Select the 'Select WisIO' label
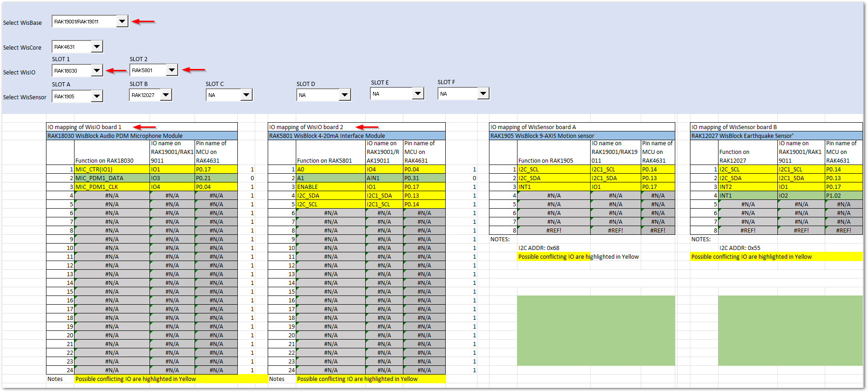Image resolution: width=868 pixels, height=392 pixels. click(19, 72)
